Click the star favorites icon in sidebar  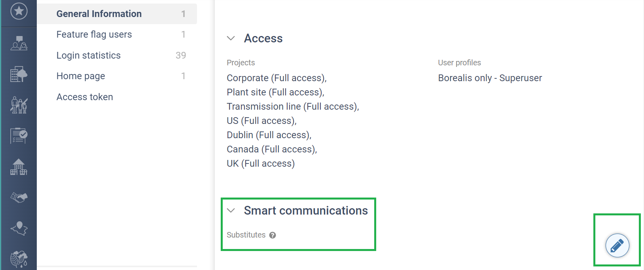click(19, 11)
